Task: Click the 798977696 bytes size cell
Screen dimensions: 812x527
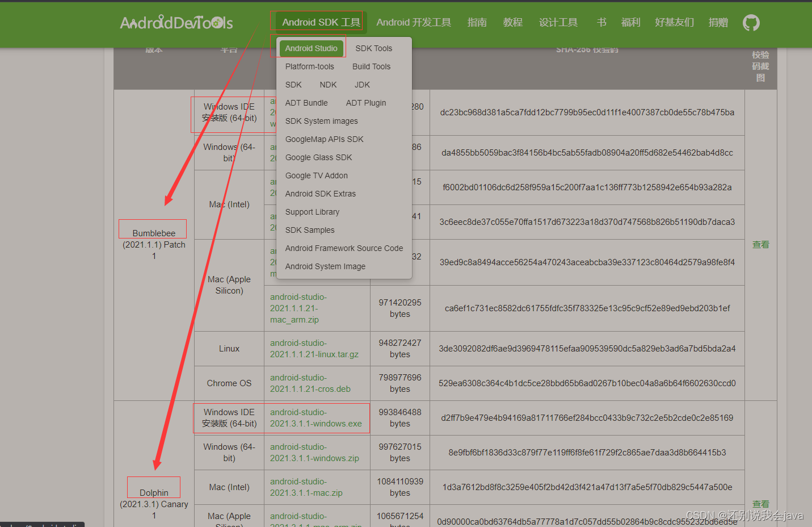Action: (x=400, y=383)
